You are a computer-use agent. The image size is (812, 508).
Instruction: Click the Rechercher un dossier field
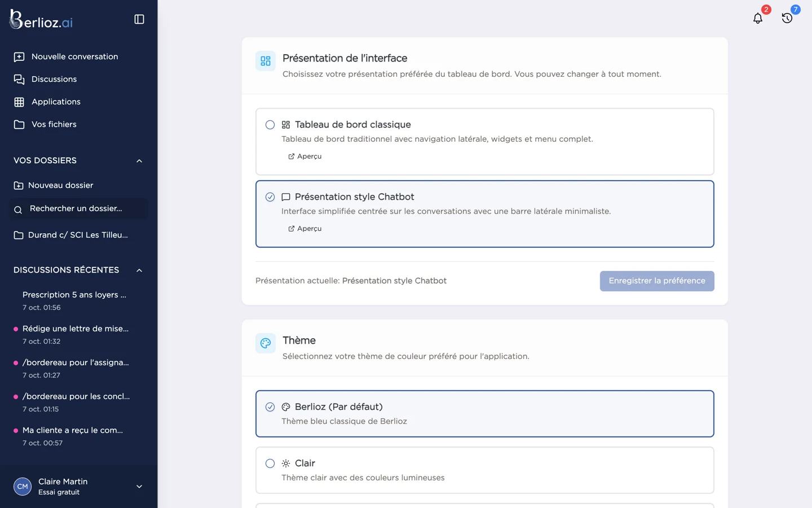[79, 209]
